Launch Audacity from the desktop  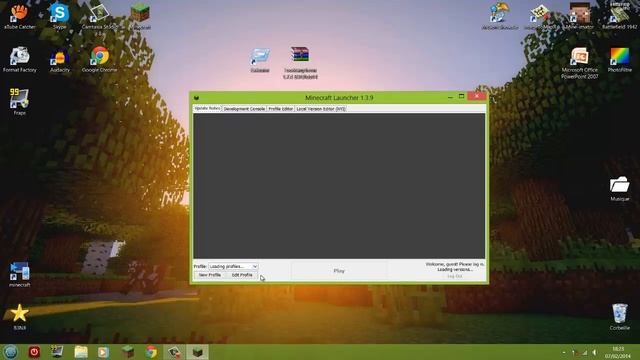point(60,60)
